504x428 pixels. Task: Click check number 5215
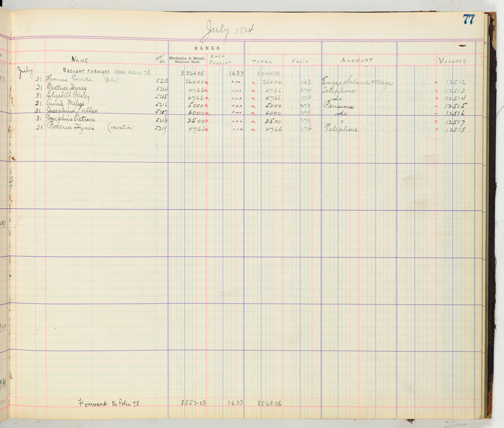[x=162, y=97]
